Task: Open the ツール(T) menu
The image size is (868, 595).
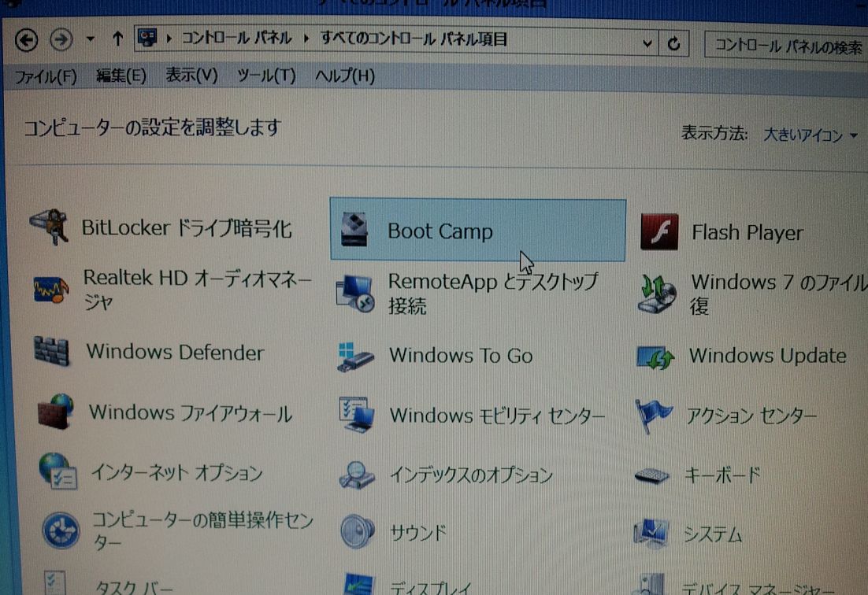Action: pyautogui.click(x=266, y=76)
